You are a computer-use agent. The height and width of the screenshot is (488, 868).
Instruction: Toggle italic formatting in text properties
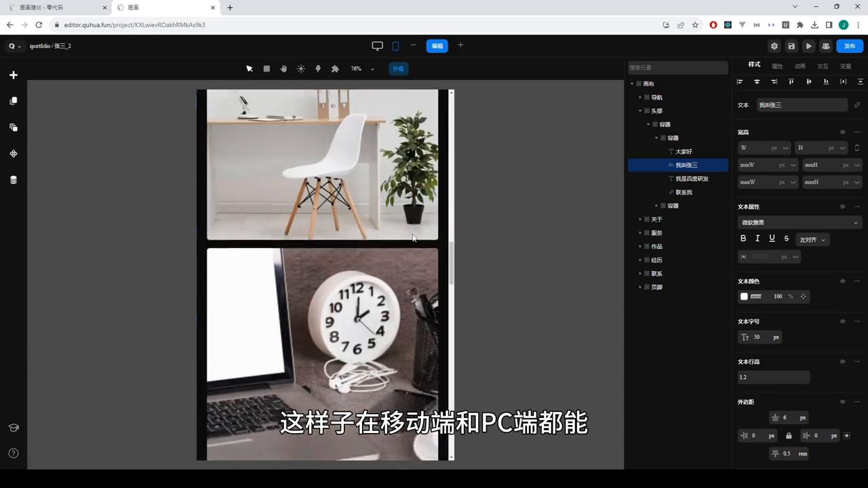(x=757, y=239)
